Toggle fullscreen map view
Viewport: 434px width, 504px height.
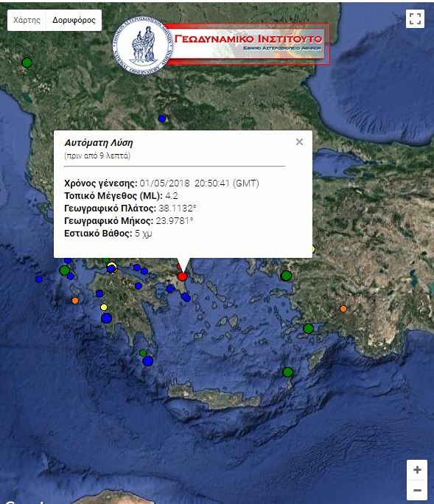[x=415, y=18]
